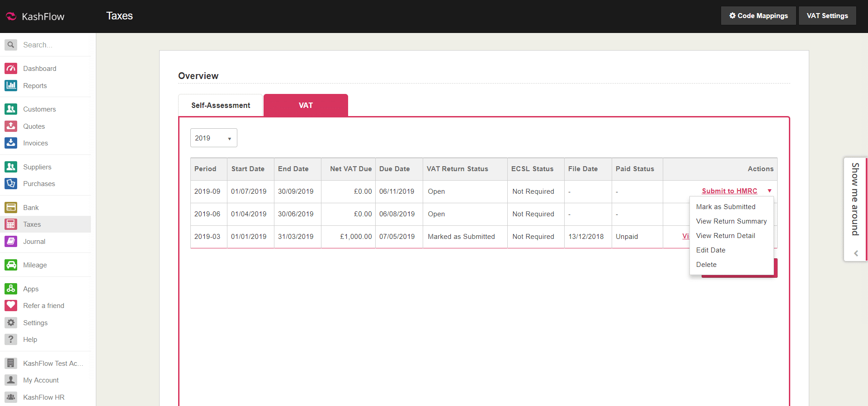Switch to the Self-Assessment tab
868x406 pixels.
[221, 105]
